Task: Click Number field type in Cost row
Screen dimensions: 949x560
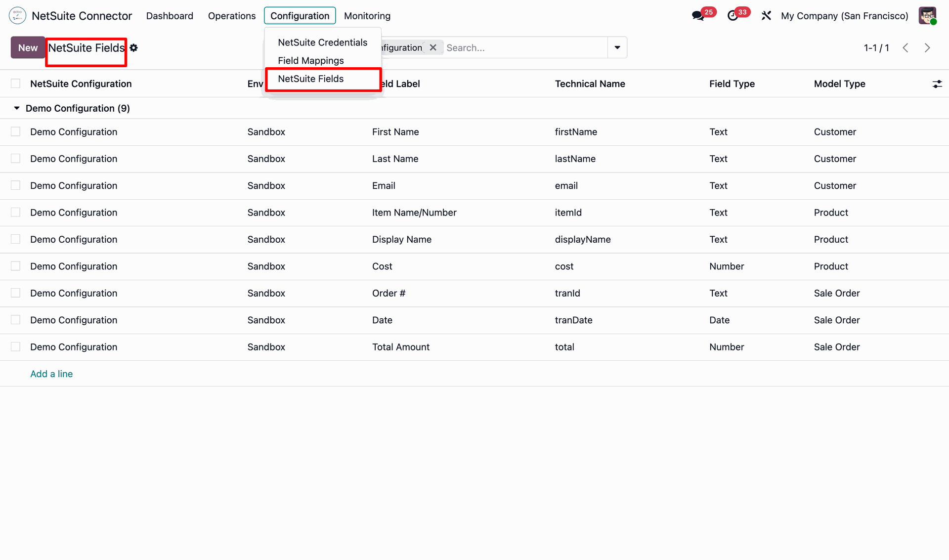Action: pos(727,266)
